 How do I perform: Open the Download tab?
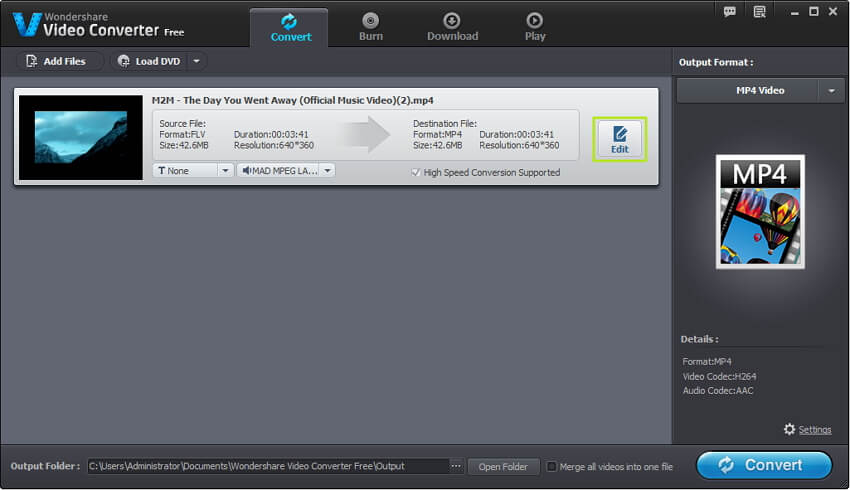(x=452, y=28)
